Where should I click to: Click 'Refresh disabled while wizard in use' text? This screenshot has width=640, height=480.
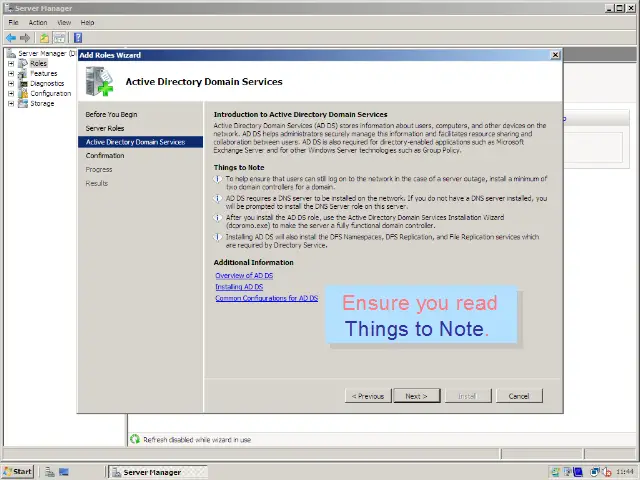pyautogui.click(x=197, y=440)
